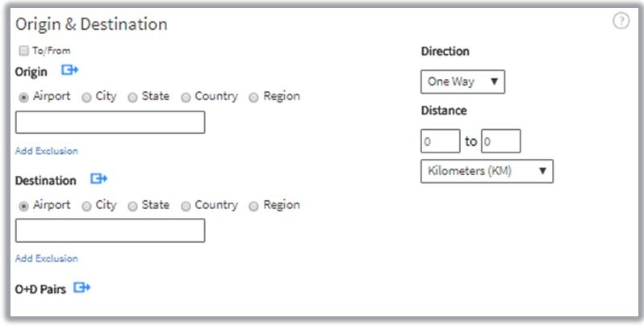The height and width of the screenshot is (326, 644).
Task: Open the help question mark icon
Action: point(621,22)
